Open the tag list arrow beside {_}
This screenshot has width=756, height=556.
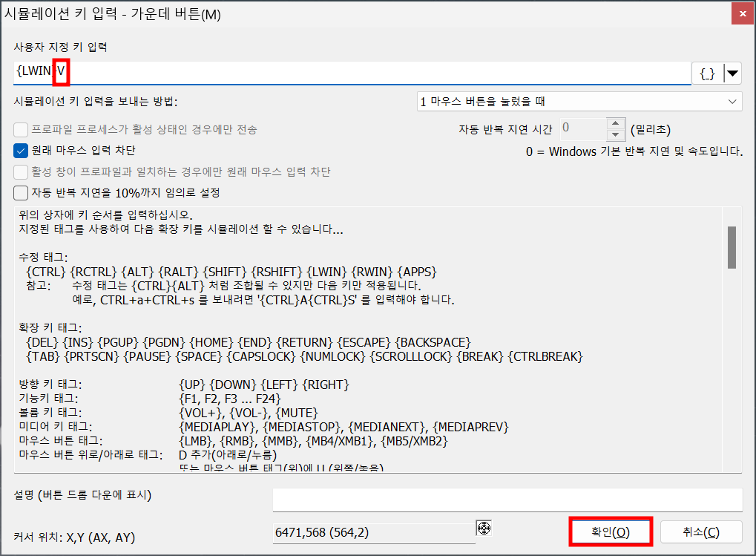point(732,73)
